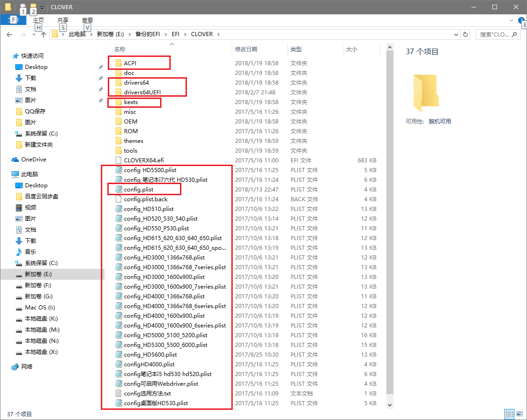Open Mac OS (I:) drive
Viewport: 527px width, 420px height.
click(x=40, y=308)
